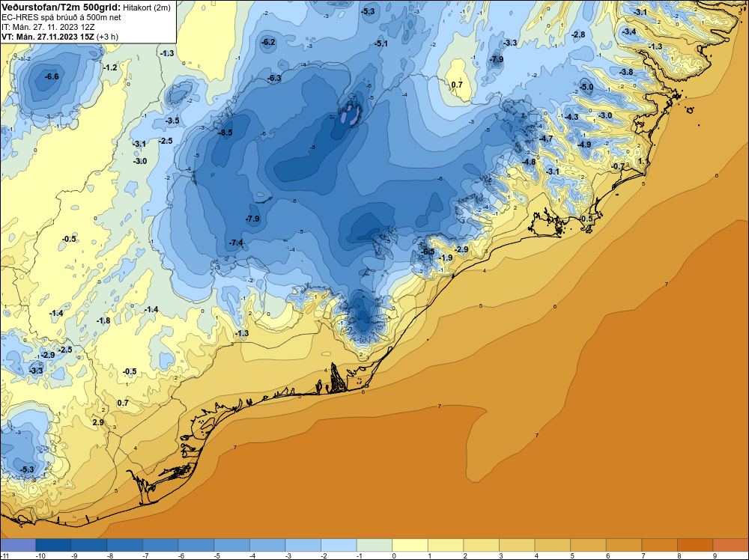This screenshot has width=749, height=560.
Task: Click the map title 'Veðurstofan/T2m 500grid'
Action: [x=61, y=7]
